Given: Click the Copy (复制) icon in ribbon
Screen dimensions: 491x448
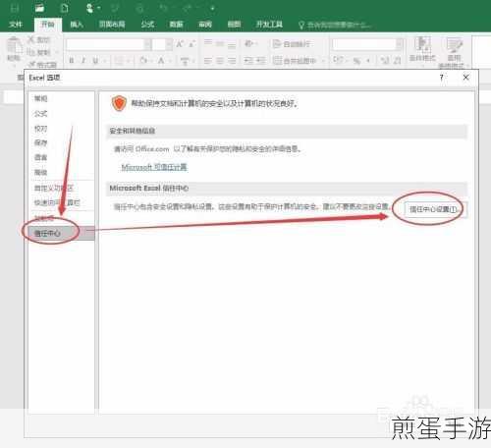Looking at the screenshot, I should click(x=31, y=52).
